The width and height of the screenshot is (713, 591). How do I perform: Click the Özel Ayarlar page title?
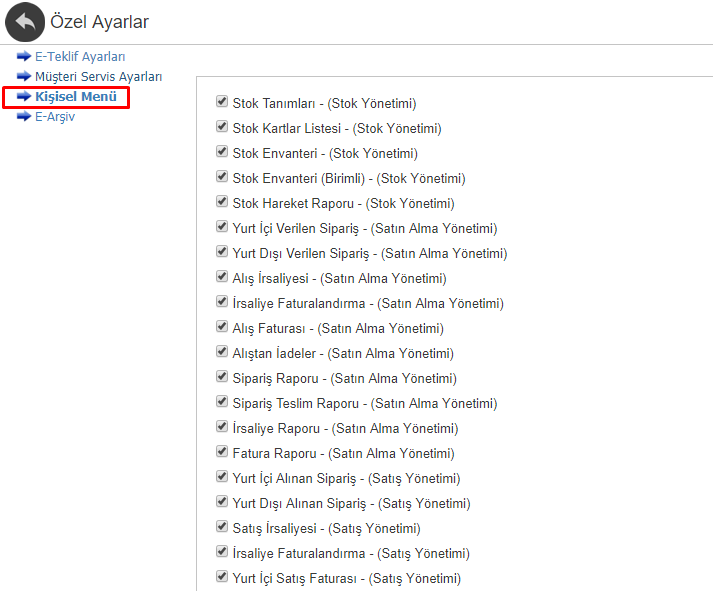click(99, 22)
